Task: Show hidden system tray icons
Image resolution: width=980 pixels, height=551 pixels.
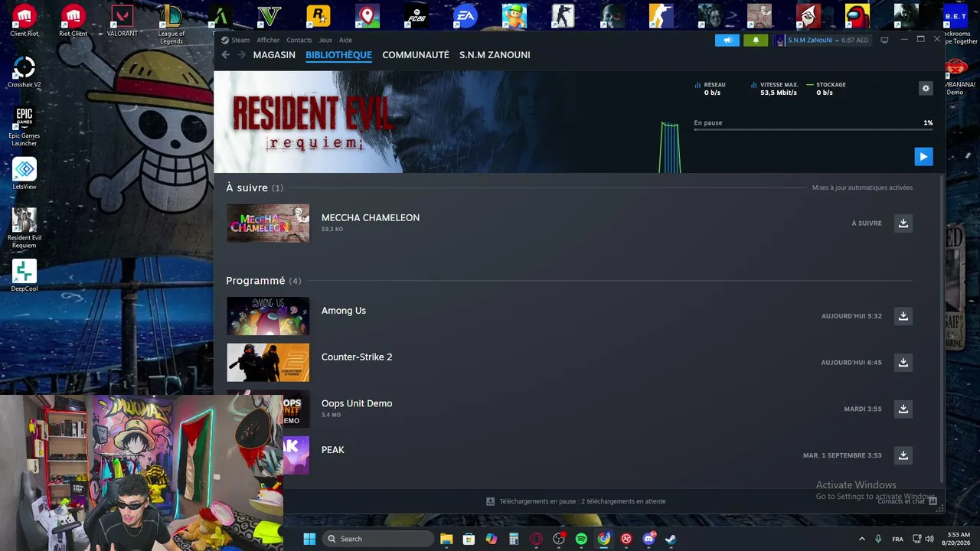Action: coord(861,539)
